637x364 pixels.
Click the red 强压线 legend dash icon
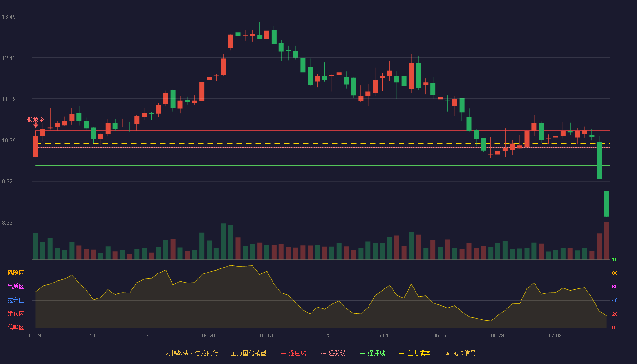[283, 354]
